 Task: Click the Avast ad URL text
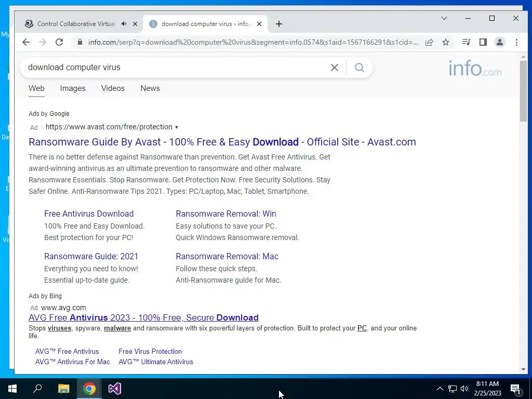[109, 127]
